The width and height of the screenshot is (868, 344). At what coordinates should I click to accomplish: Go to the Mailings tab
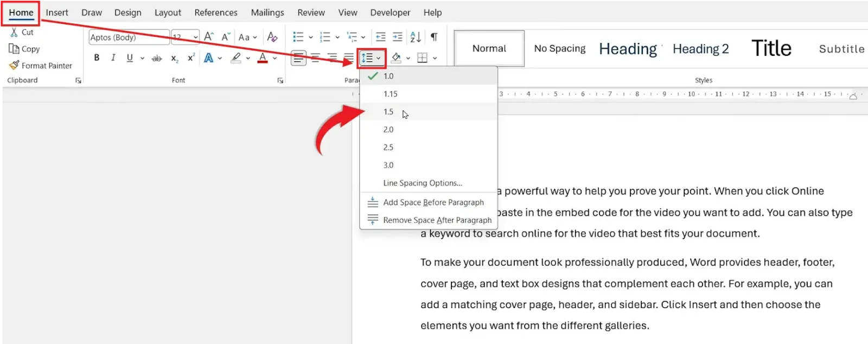267,12
